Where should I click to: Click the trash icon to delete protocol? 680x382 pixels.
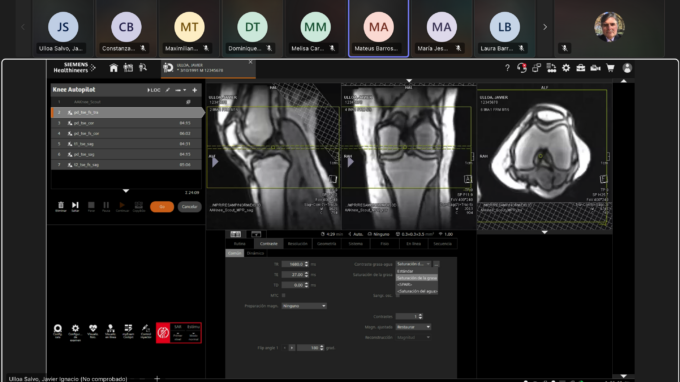coord(61,205)
